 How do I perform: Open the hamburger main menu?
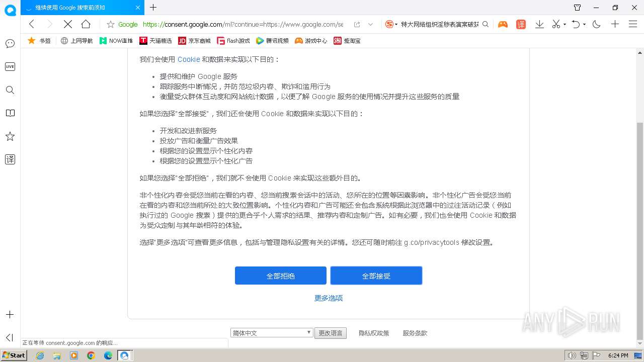click(633, 24)
